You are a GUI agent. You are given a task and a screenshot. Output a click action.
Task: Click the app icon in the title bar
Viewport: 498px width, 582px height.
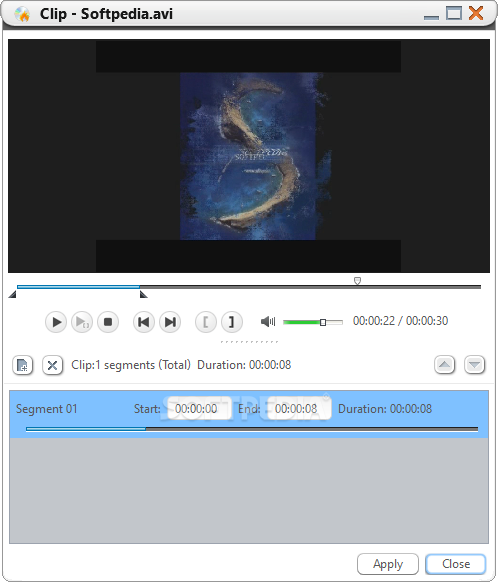(22, 14)
